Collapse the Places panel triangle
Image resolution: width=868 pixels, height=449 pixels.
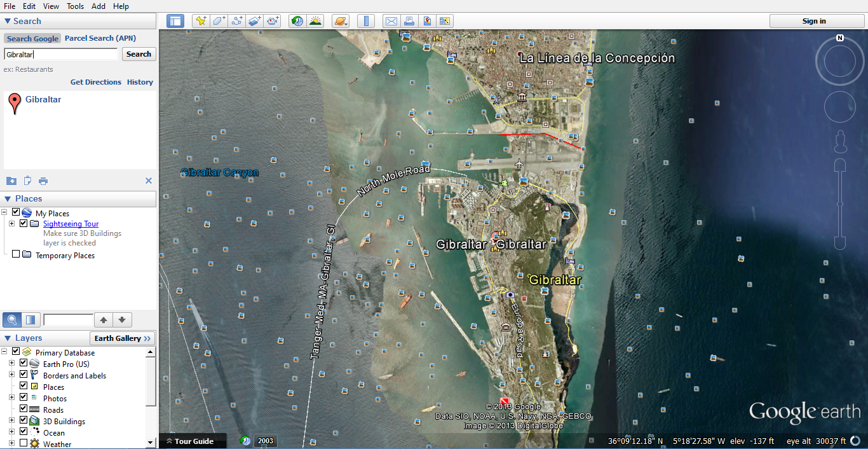click(8, 198)
